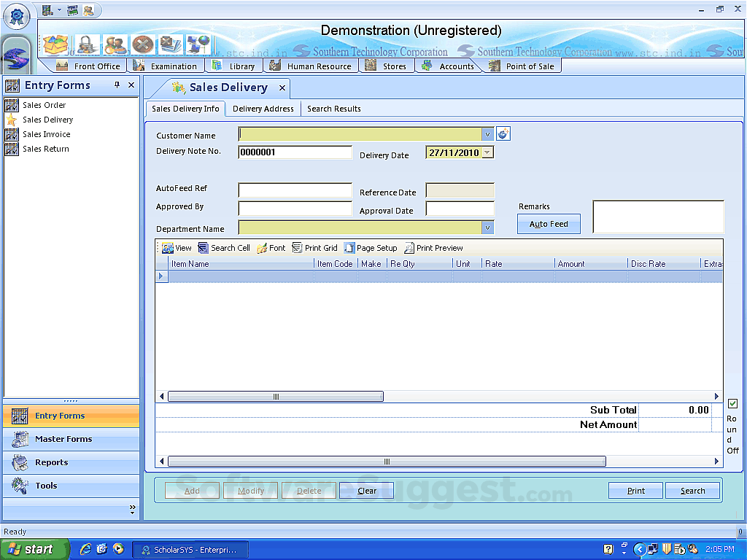Open the Delivery Date picker dropdown
The image size is (747, 560).
[x=487, y=153]
